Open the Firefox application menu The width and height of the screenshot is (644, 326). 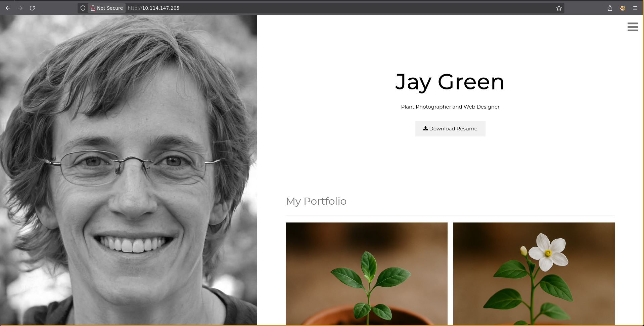(x=635, y=8)
